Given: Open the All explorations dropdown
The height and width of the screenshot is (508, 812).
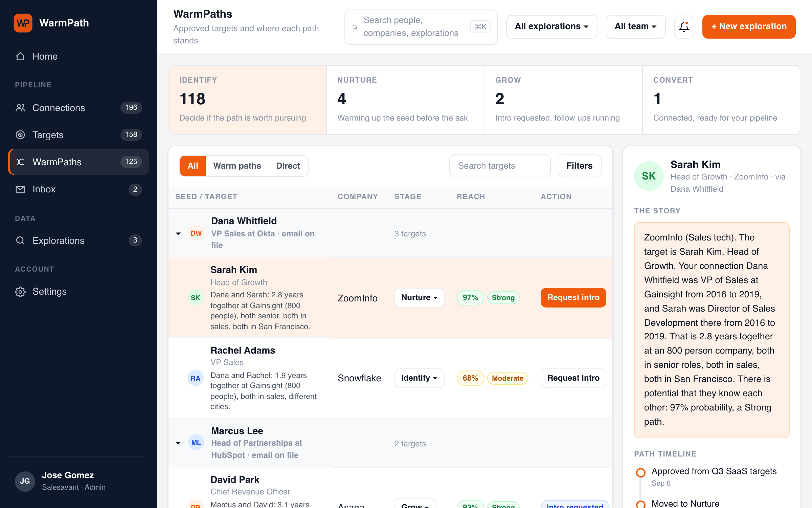Looking at the screenshot, I should [552, 26].
